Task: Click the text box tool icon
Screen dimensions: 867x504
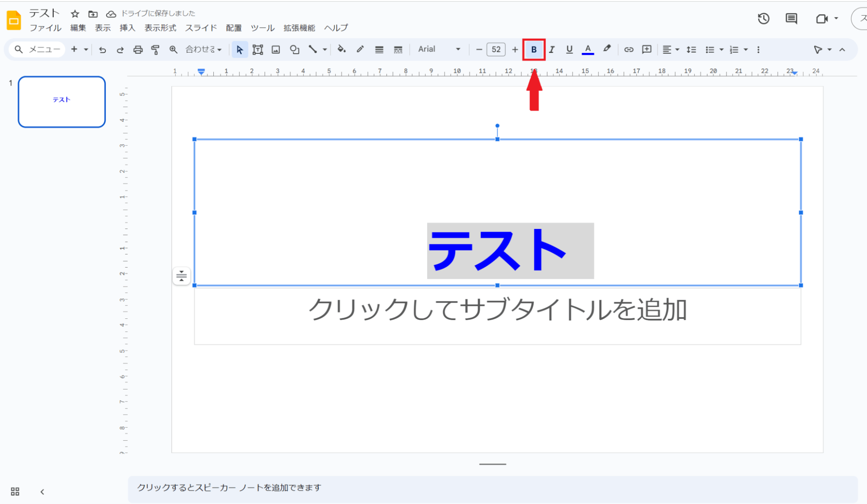Action: click(x=258, y=49)
